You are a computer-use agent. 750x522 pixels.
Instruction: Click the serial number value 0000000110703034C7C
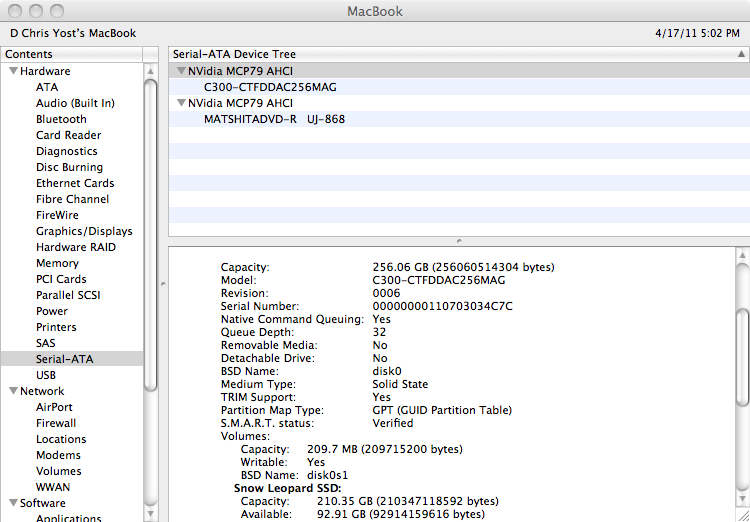442,306
